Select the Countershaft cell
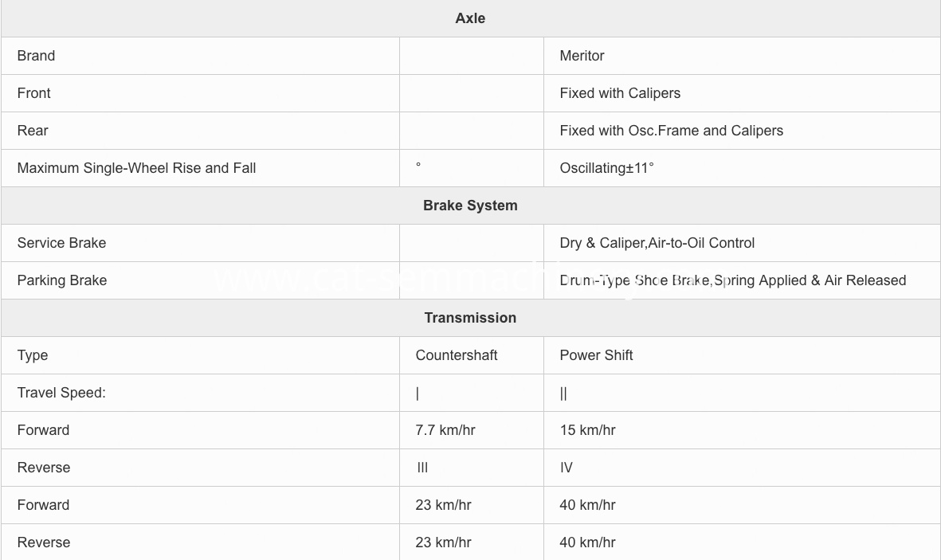 click(x=471, y=355)
